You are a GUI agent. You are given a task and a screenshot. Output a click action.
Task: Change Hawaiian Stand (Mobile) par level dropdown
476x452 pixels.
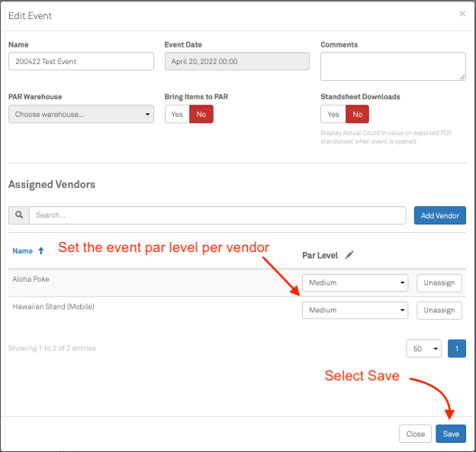point(355,310)
